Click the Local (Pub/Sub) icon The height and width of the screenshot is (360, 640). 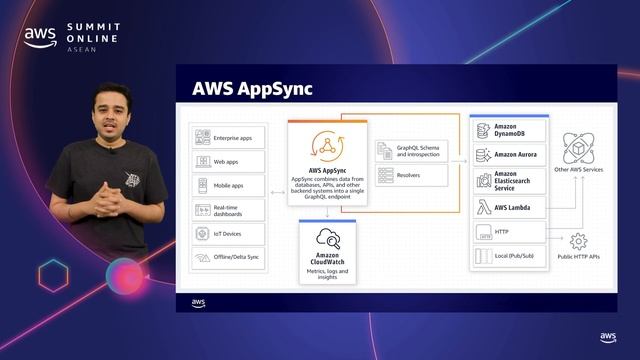(x=484, y=256)
